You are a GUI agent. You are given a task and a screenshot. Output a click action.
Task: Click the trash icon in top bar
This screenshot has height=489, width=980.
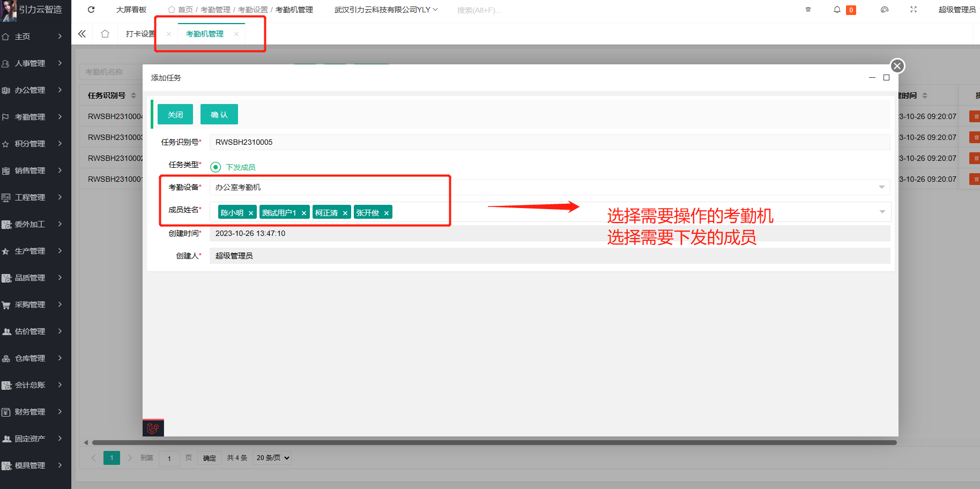pyautogui.click(x=808, y=10)
